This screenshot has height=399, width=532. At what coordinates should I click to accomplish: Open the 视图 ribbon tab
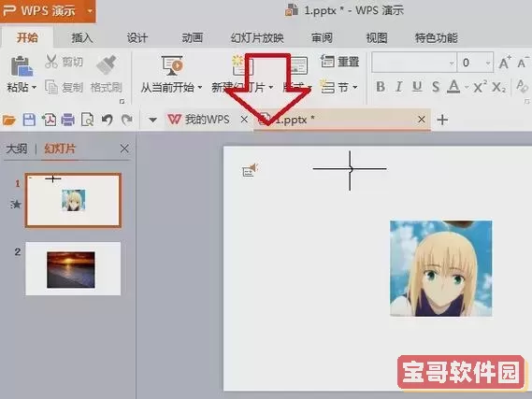point(377,37)
